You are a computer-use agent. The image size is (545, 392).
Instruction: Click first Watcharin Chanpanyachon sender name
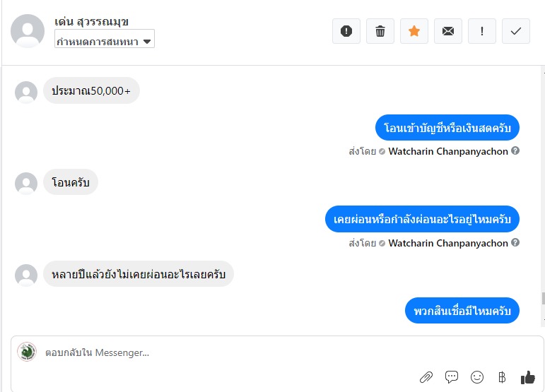point(448,151)
